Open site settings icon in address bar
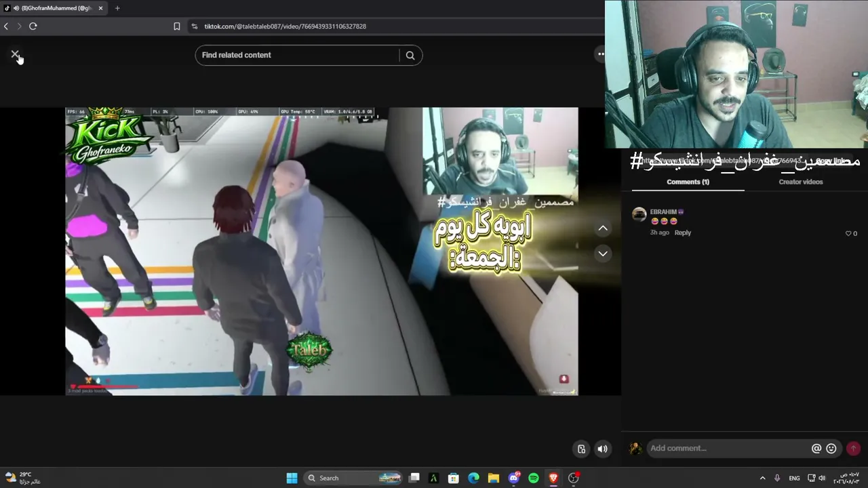This screenshot has width=868, height=488. (x=195, y=26)
